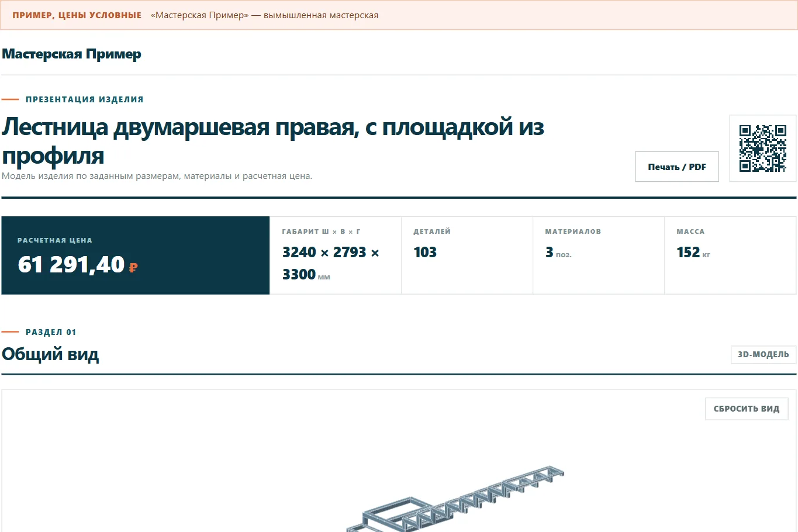Click the РАСЧЕТНАЯ ЦЕНА label
Screen dimensions: 798x532
[55, 240]
